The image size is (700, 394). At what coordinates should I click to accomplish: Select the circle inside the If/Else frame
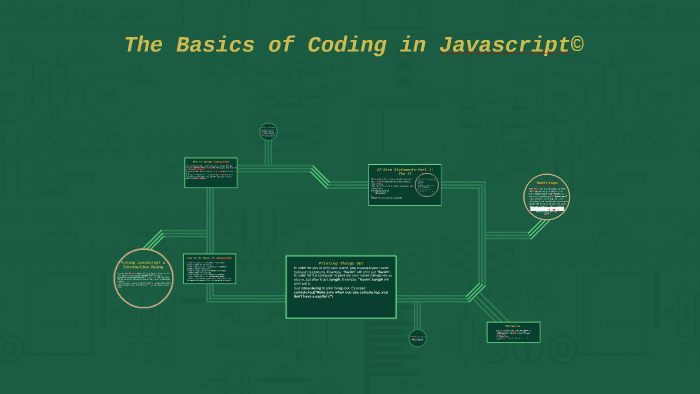(426, 185)
